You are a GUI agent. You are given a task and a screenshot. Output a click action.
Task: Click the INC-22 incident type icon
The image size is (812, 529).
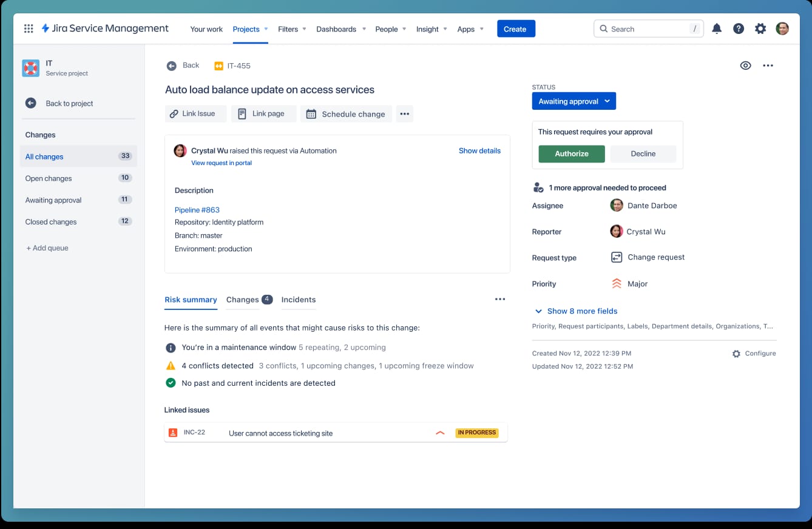(173, 433)
